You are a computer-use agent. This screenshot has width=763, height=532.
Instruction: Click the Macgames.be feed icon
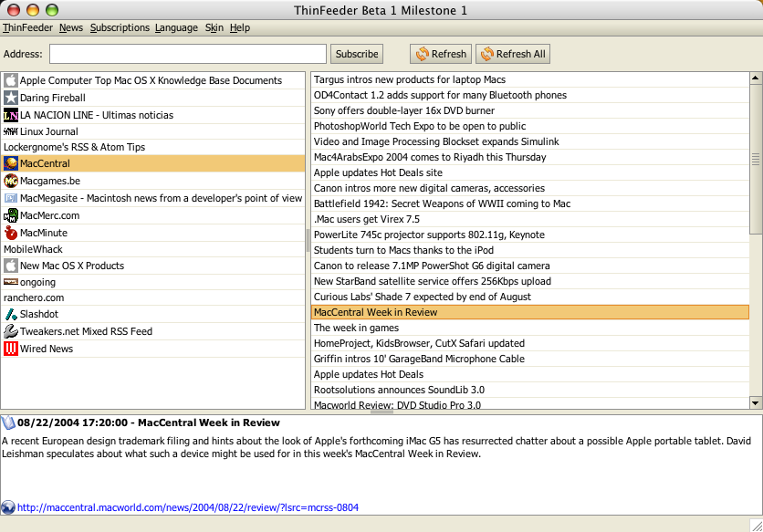point(11,181)
